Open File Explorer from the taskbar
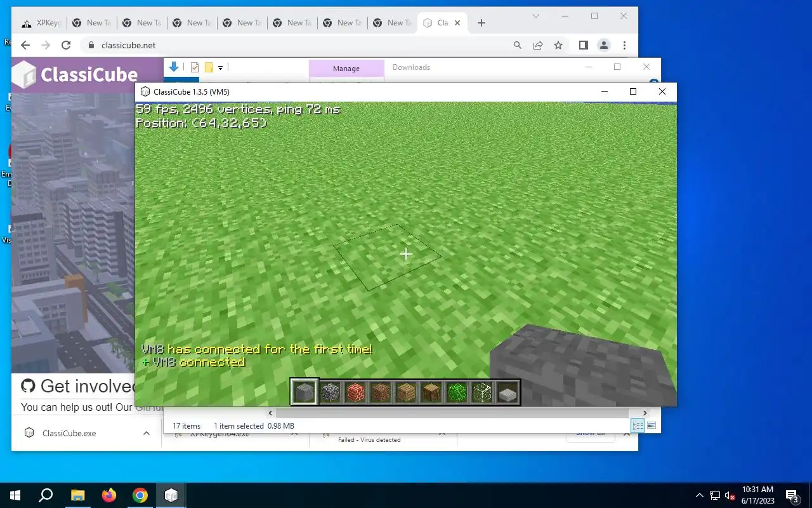 (77, 495)
